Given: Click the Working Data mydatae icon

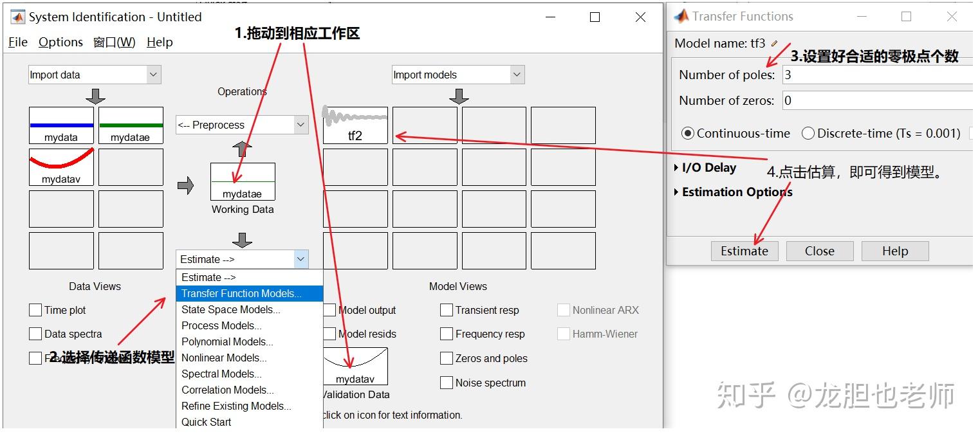Looking at the screenshot, I should (x=243, y=181).
